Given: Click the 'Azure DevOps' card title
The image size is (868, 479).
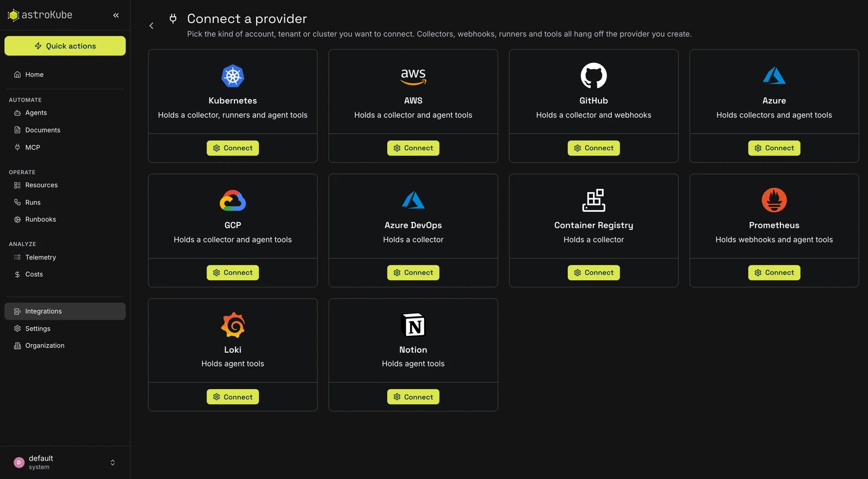Looking at the screenshot, I should (413, 225).
